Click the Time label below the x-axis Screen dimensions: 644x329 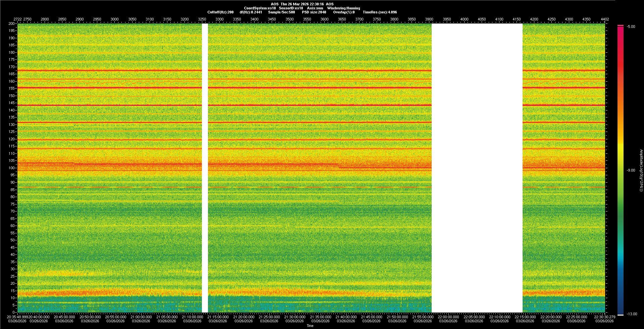click(x=310, y=326)
